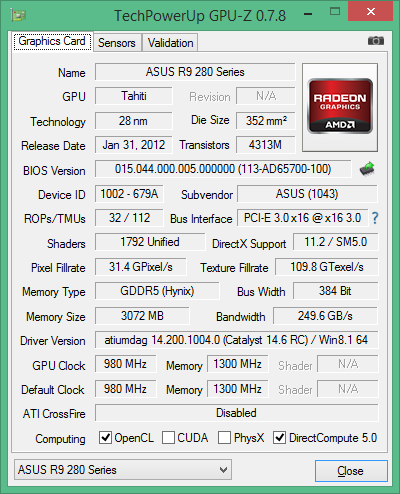Click the Bus Width value 384 Bit
Screen dimensions: 400x494
pyautogui.click(x=336, y=291)
